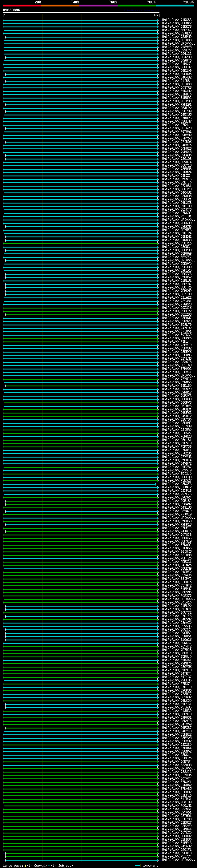
Task: Click the green alignment bar for UniRef100_Q0T818
Action: 81,535
